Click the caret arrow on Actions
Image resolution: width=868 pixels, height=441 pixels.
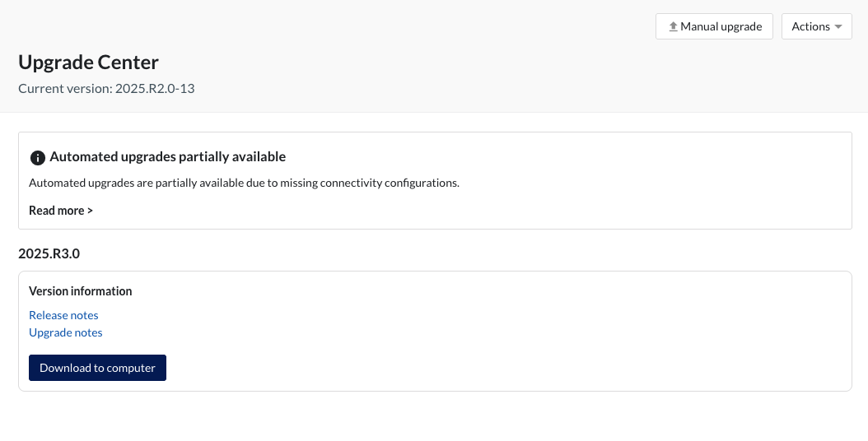pos(838,26)
